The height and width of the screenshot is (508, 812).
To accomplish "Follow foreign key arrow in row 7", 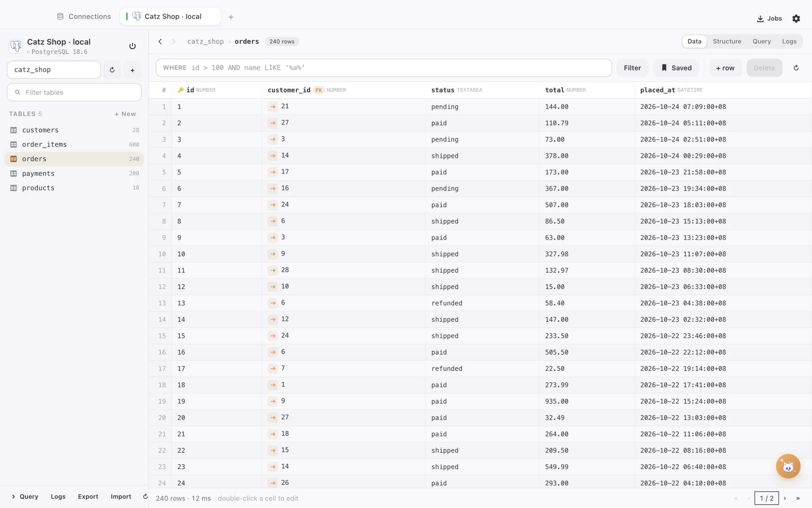I will (273, 205).
